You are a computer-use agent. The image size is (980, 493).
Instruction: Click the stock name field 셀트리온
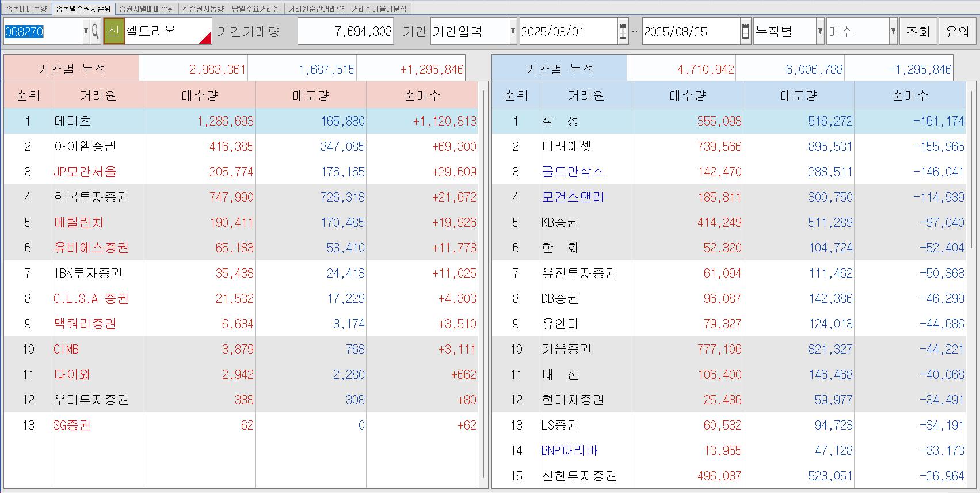point(168,31)
